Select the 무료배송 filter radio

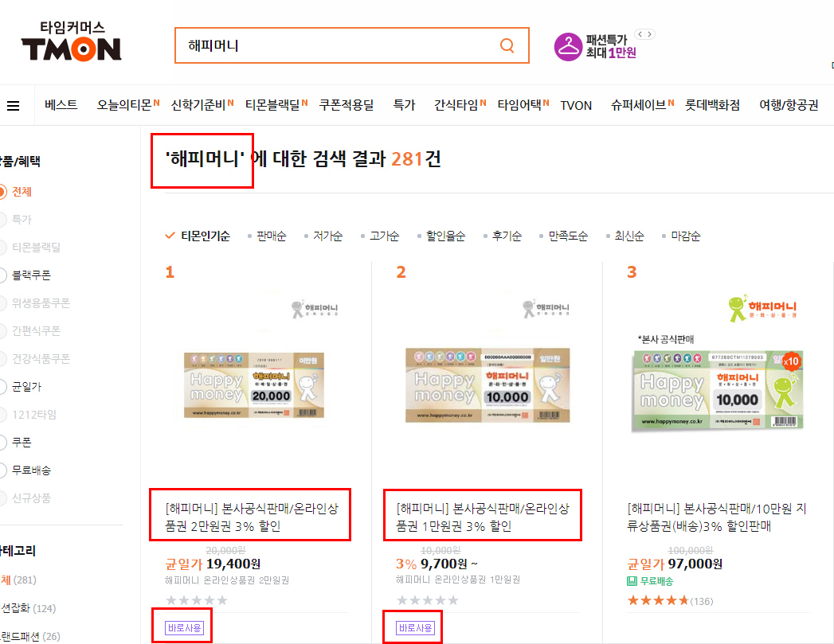click(x=2, y=470)
